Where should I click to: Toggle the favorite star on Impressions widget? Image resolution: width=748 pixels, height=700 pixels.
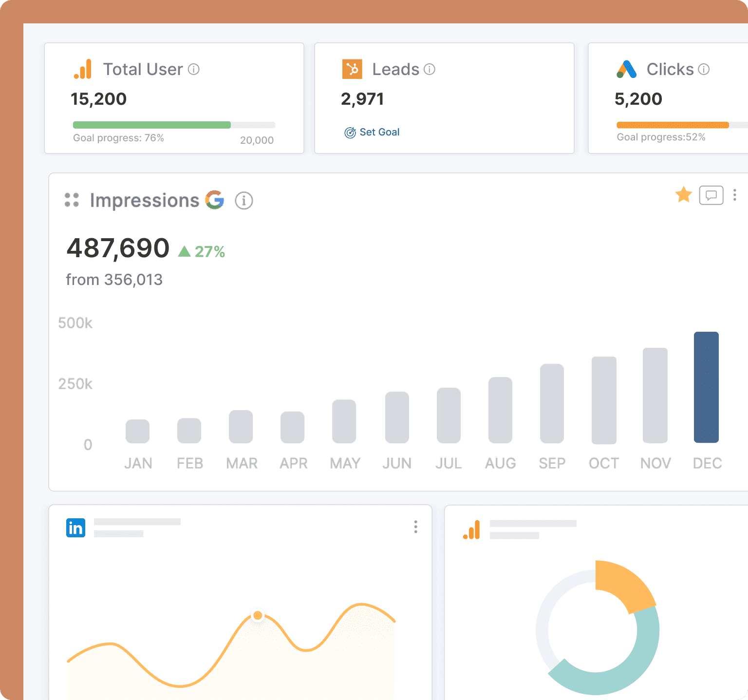[684, 195]
